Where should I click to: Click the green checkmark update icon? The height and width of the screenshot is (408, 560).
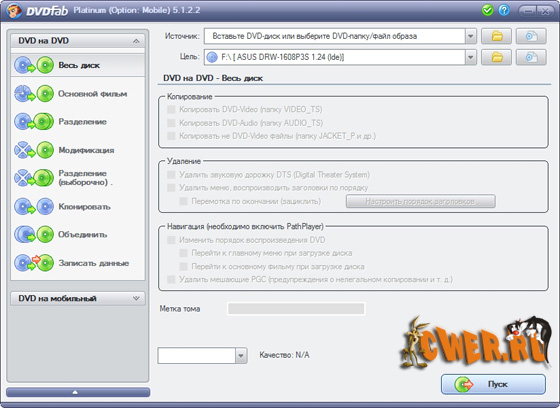[487, 10]
